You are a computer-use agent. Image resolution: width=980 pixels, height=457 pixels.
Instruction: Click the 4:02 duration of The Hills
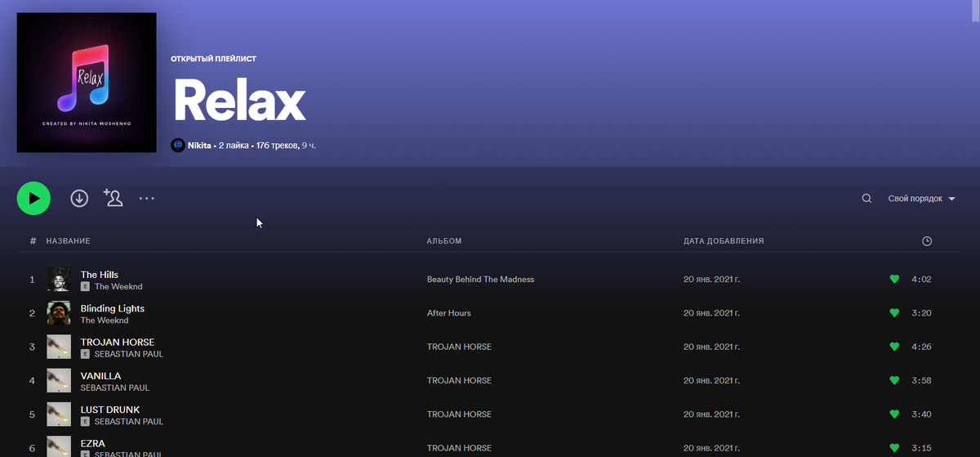click(921, 280)
